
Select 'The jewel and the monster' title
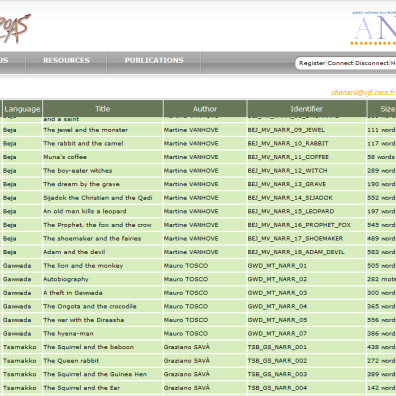click(x=85, y=130)
